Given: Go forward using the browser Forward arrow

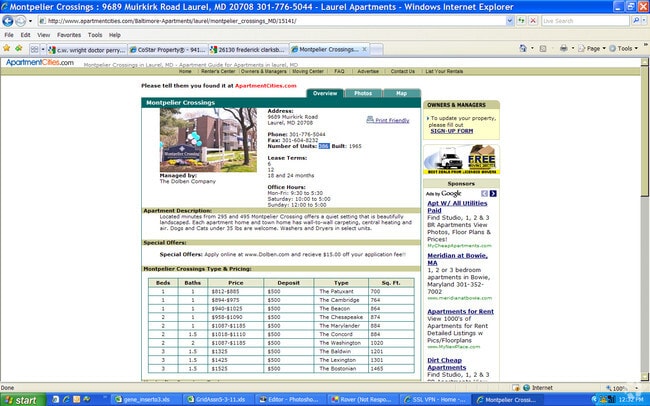Looking at the screenshot, I should coord(20,21).
